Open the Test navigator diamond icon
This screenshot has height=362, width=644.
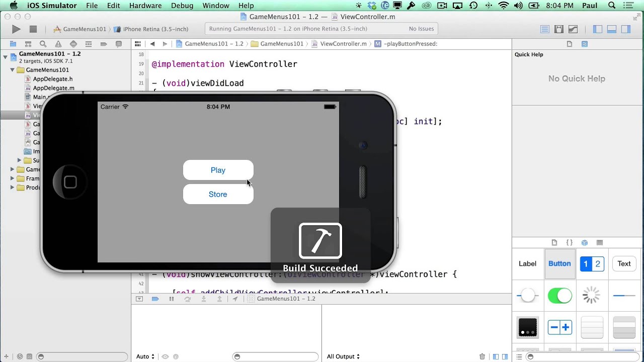[73, 44]
